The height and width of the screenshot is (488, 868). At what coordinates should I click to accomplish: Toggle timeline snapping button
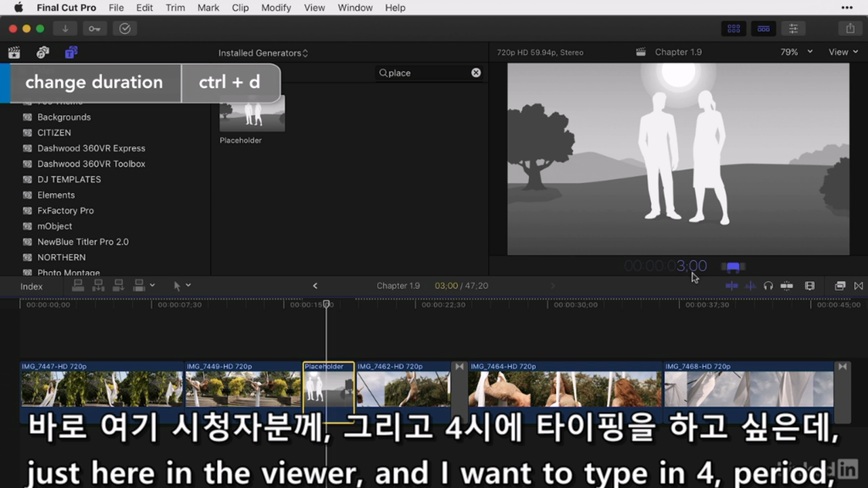[x=787, y=286]
